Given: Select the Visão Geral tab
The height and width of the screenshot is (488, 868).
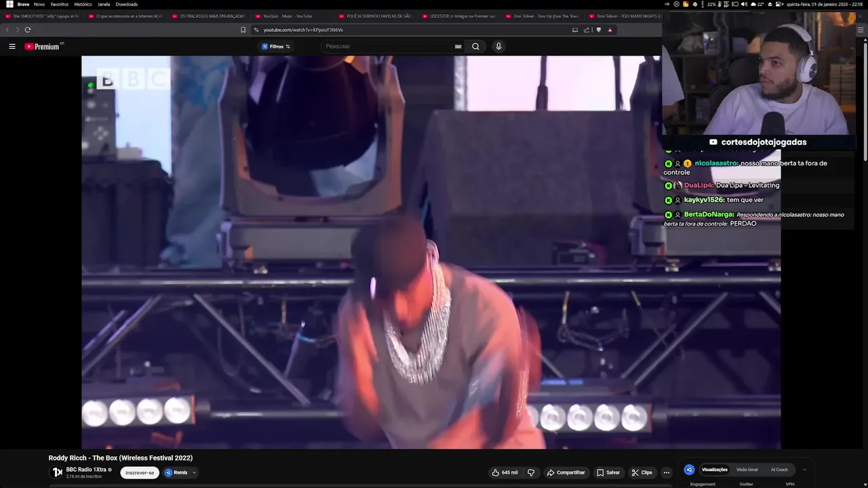Looking at the screenshot, I should 747,470.
